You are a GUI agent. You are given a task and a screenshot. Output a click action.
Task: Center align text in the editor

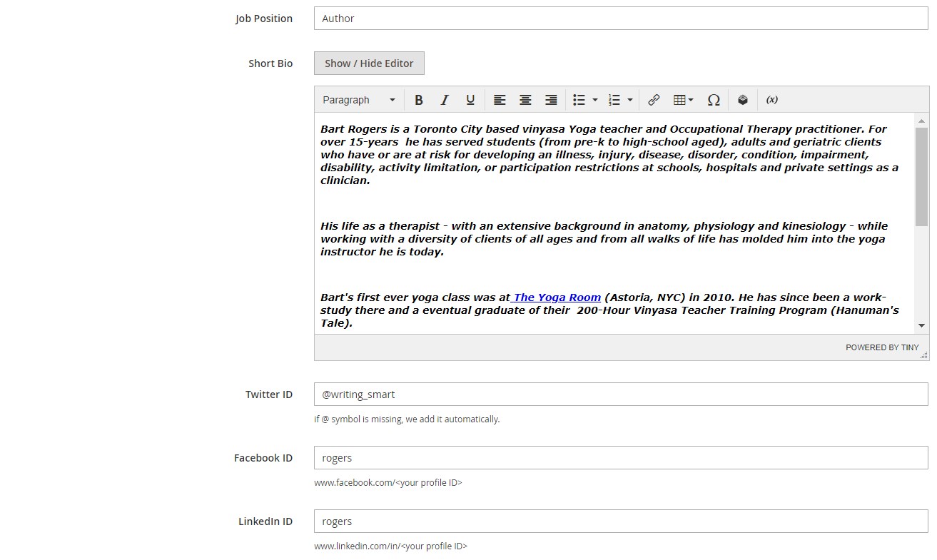(525, 100)
